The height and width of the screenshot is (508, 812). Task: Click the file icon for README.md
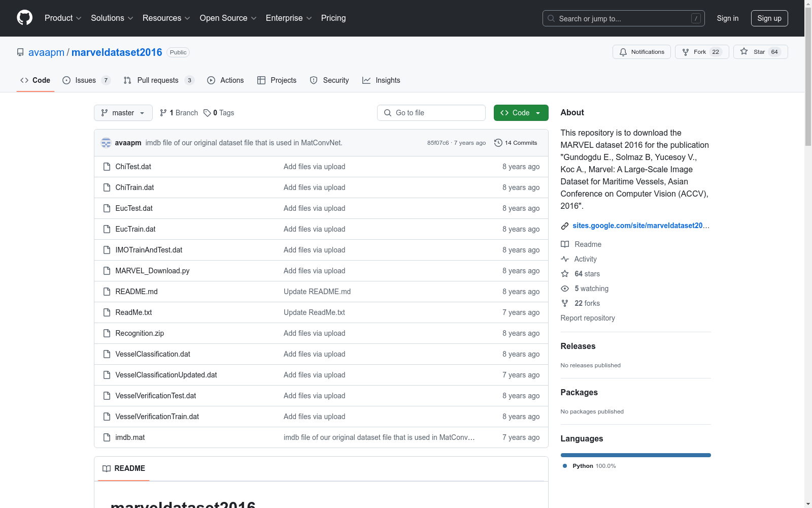[107, 292]
